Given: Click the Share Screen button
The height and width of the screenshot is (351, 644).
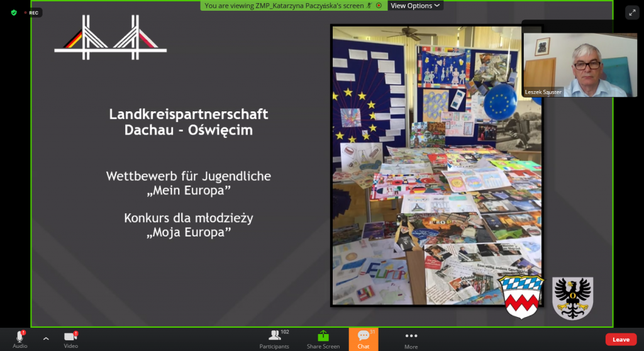Looking at the screenshot, I should [323, 340].
